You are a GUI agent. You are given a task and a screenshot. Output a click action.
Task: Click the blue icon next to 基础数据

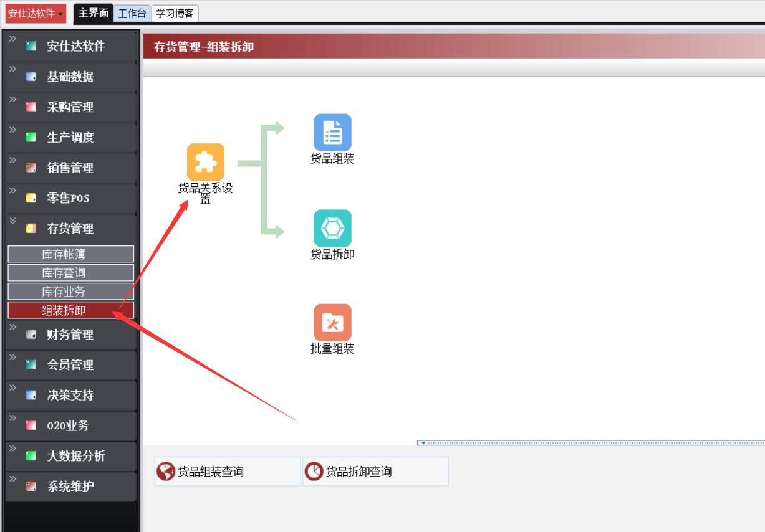click(31, 77)
